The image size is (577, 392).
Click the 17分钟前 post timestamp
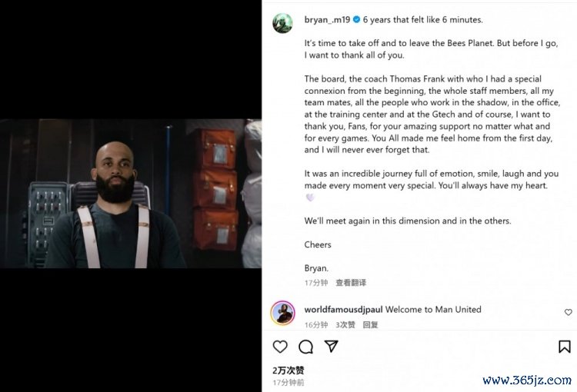coord(288,383)
